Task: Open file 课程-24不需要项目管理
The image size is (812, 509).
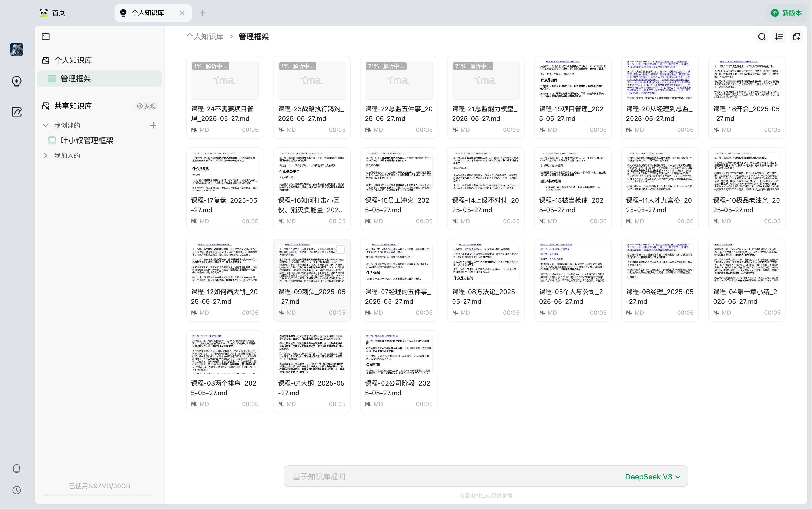Action: tap(225, 97)
